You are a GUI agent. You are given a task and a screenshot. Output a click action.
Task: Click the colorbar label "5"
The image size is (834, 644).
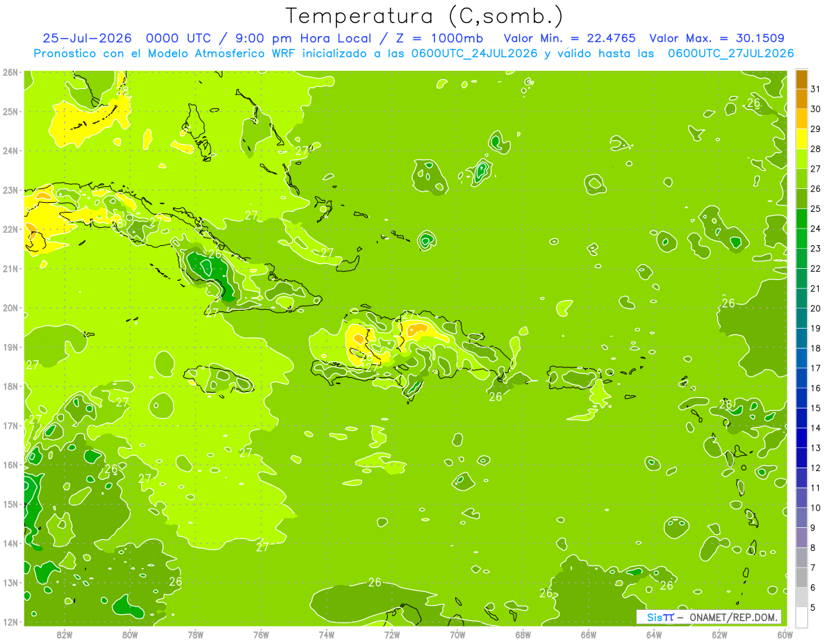[813, 607]
